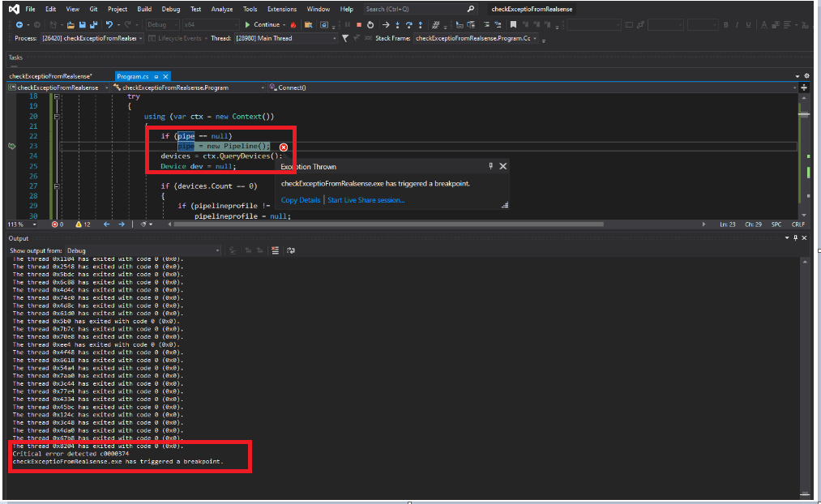Click the Step Into icon

(398, 24)
